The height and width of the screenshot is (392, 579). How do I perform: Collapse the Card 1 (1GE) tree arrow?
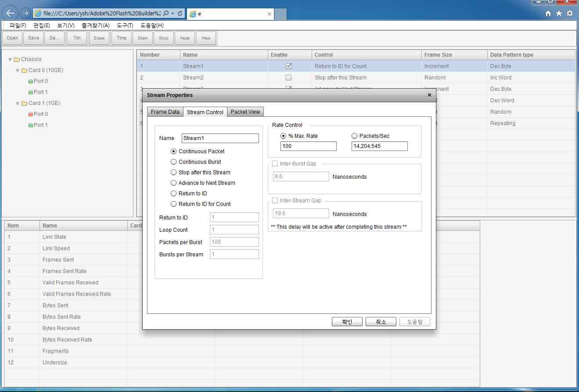[x=18, y=104]
